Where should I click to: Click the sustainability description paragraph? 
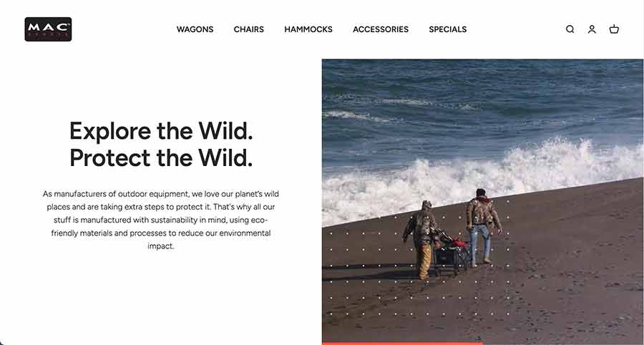[x=161, y=220]
